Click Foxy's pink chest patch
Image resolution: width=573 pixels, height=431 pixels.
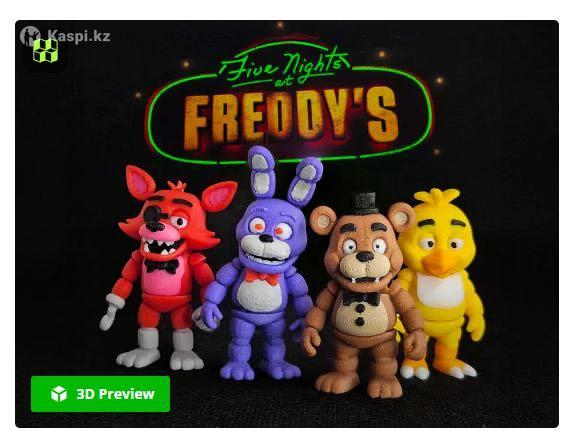[x=164, y=280]
